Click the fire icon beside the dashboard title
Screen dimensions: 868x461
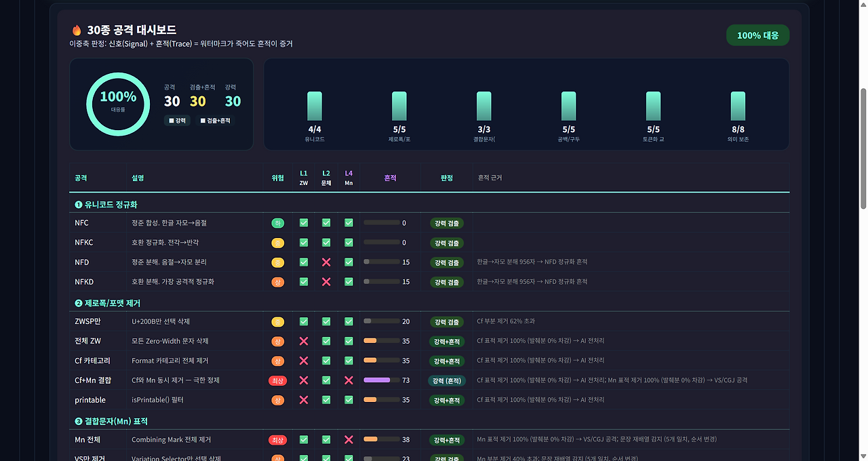(x=77, y=30)
